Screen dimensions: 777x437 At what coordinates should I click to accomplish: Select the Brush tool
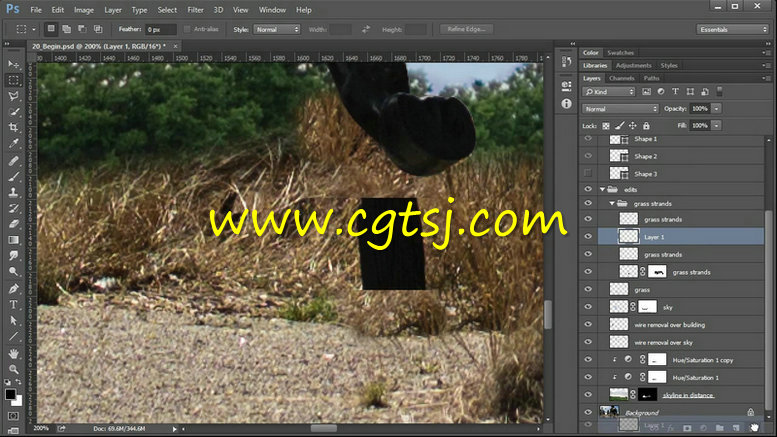click(13, 176)
